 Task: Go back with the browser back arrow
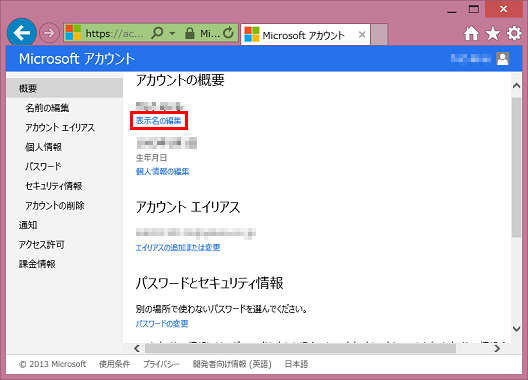(x=22, y=33)
